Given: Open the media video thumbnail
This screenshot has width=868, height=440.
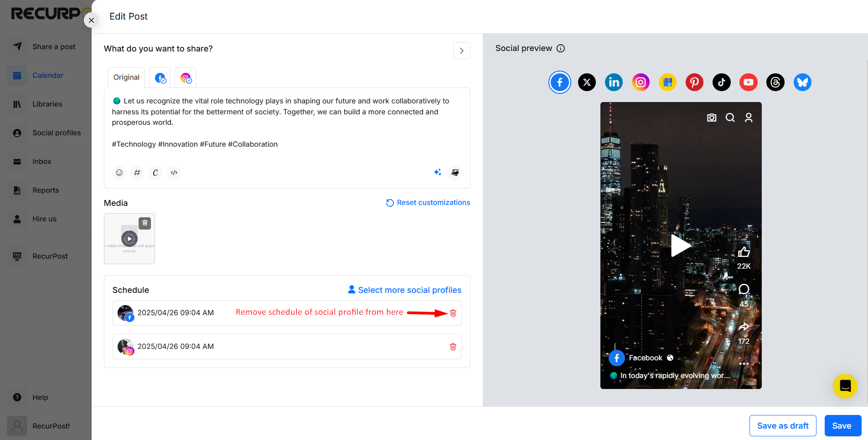Looking at the screenshot, I should 129,239.
